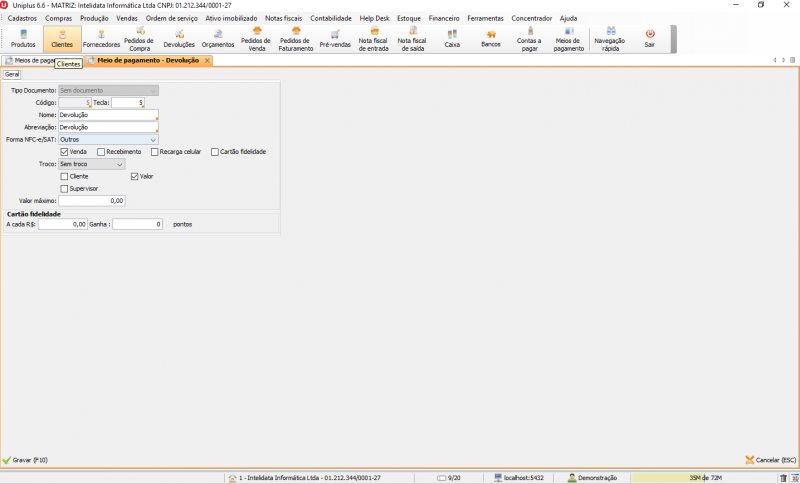
Task: Open Pré-vendas from the toolbar
Action: [335, 39]
